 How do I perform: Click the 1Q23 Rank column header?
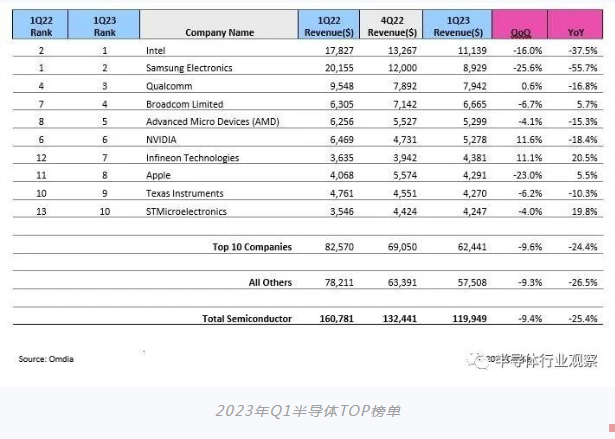coord(104,24)
